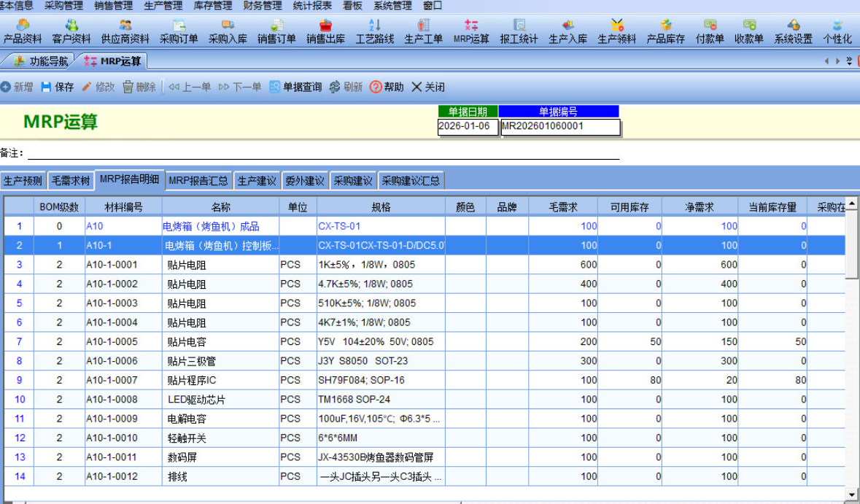Launch the 供应商资料 module
This screenshot has height=504, width=860.
point(125,32)
